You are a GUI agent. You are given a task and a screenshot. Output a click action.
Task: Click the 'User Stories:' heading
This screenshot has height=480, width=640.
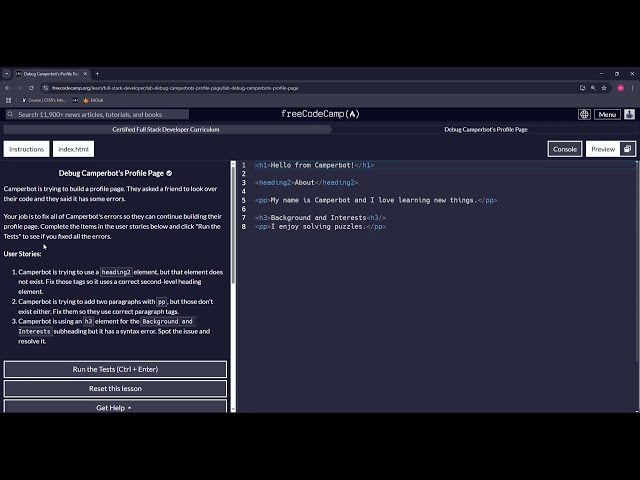[x=22, y=254]
